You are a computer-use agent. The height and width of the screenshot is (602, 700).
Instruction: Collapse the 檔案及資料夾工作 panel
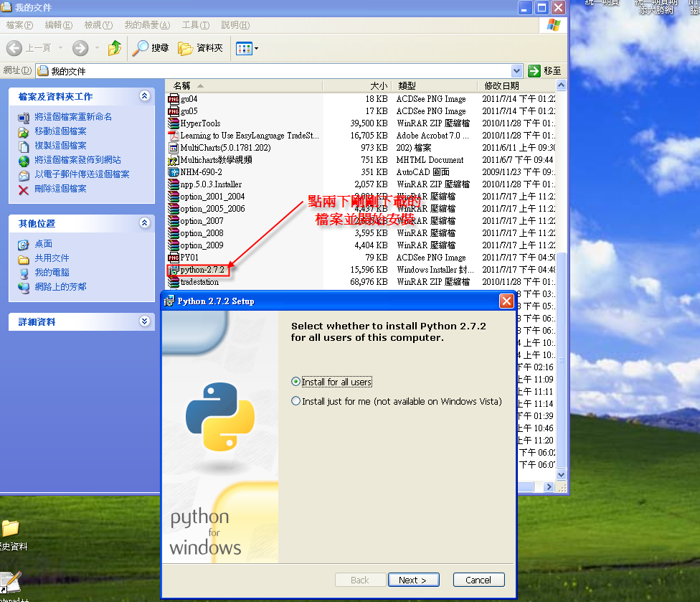coord(144,96)
